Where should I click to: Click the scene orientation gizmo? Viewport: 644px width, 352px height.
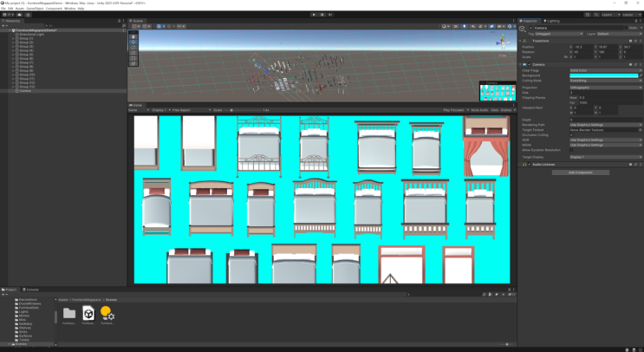click(503, 42)
